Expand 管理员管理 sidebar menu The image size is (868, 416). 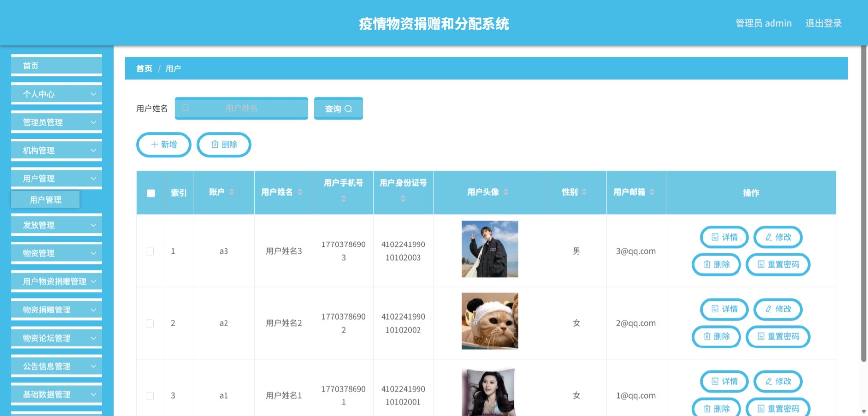57,122
